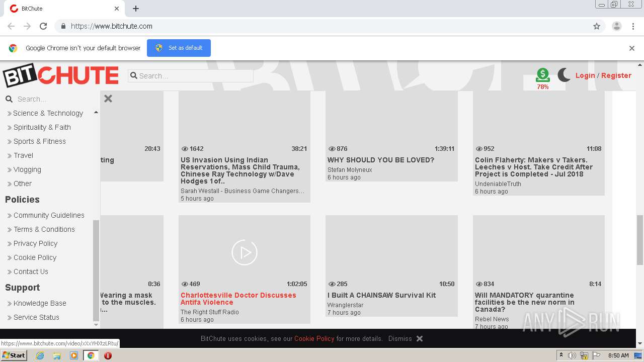Click the Register link
The height and width of the screenshot is (362, 644).
[616, 75]
